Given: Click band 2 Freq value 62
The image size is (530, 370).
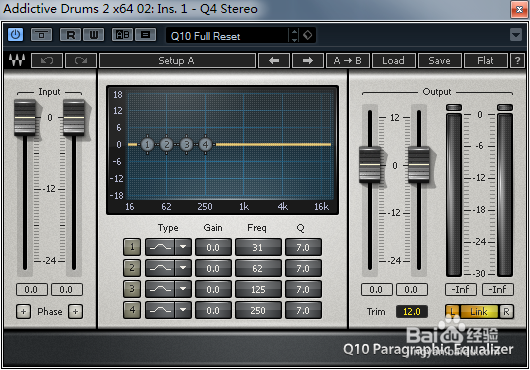Looking at the screenshot, I should (258, 268).
